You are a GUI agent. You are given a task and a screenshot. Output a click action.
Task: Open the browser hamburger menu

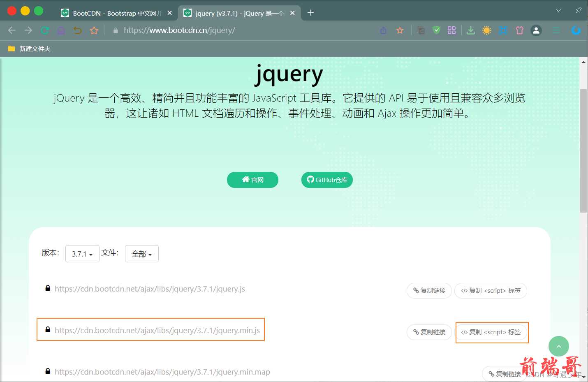coord(556,30)
